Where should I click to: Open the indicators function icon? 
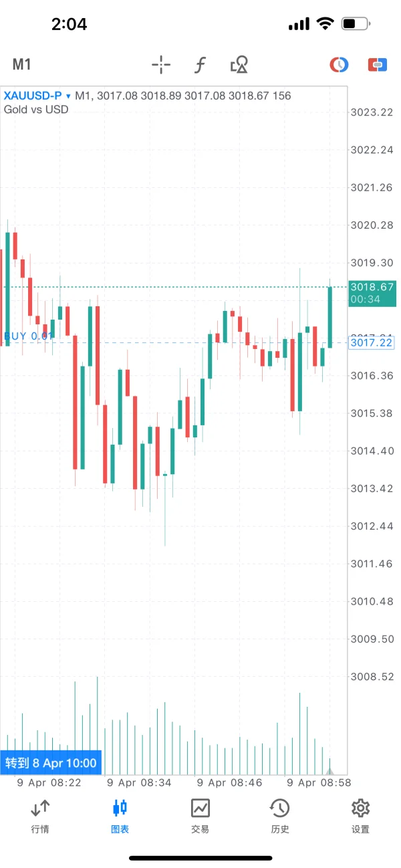pos(200,65)
